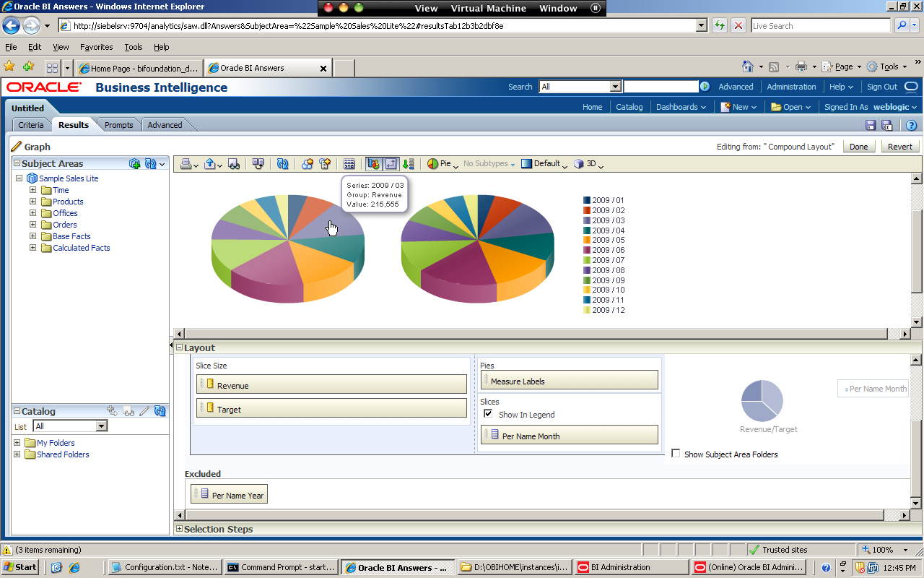
Task: Select the preview results glasses icon
Action: click(x=233, y=164)
